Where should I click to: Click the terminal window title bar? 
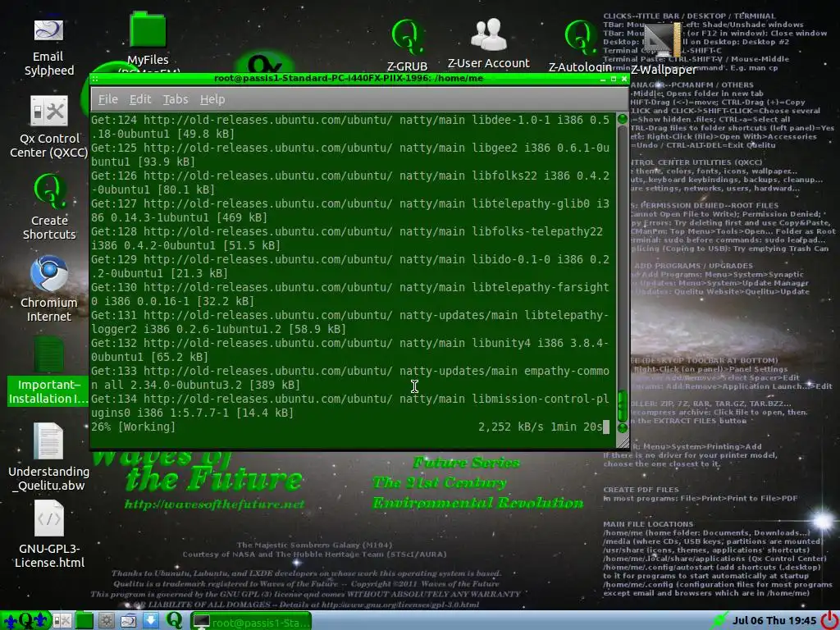coord(348,78)
